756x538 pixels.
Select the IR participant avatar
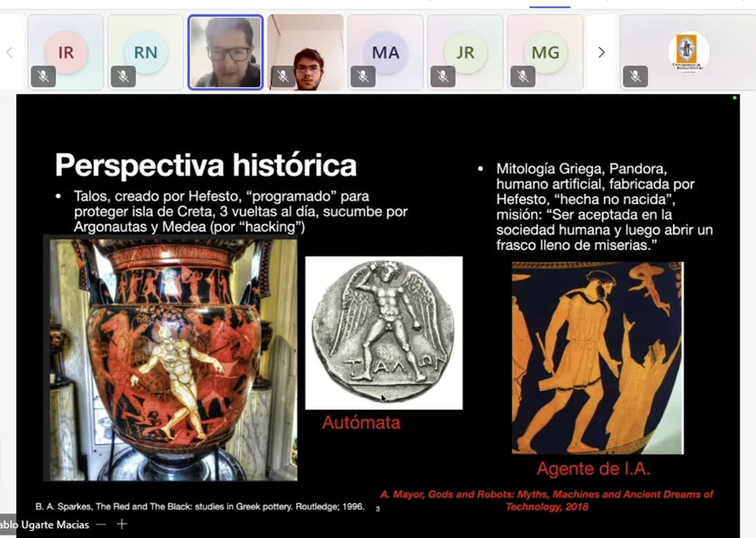[x=65, y=52]
